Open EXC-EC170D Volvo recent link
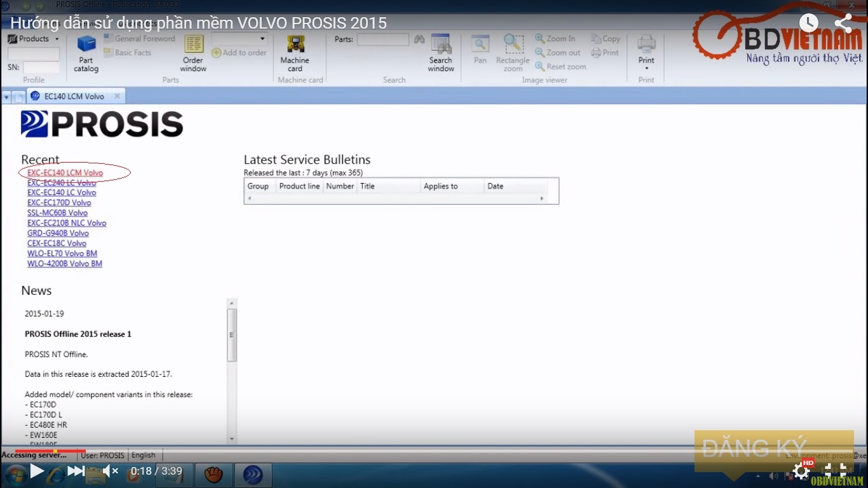This screenshot has width=868, height=488. pos(59,203)
